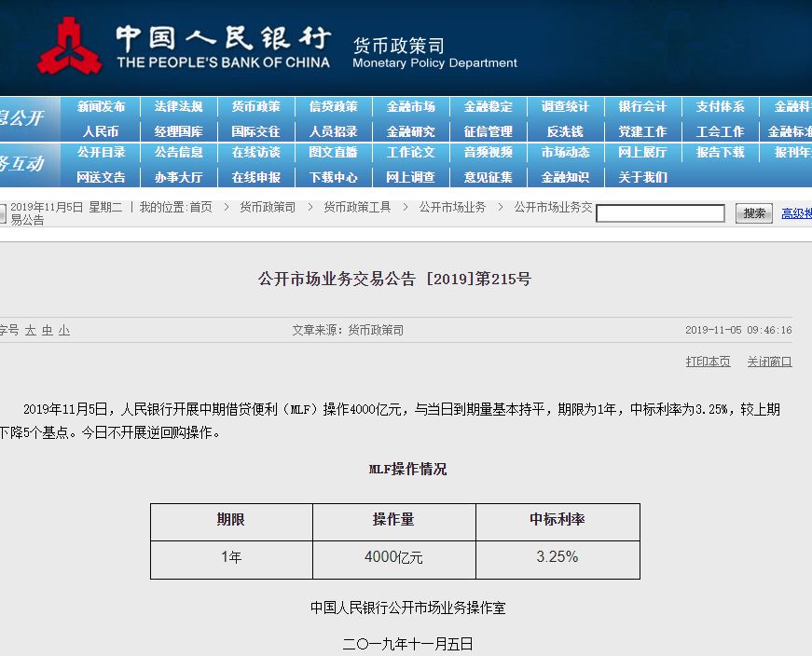
Task: Navigate to 公开市场业务 breadcrumb
Action: point(452,208)
